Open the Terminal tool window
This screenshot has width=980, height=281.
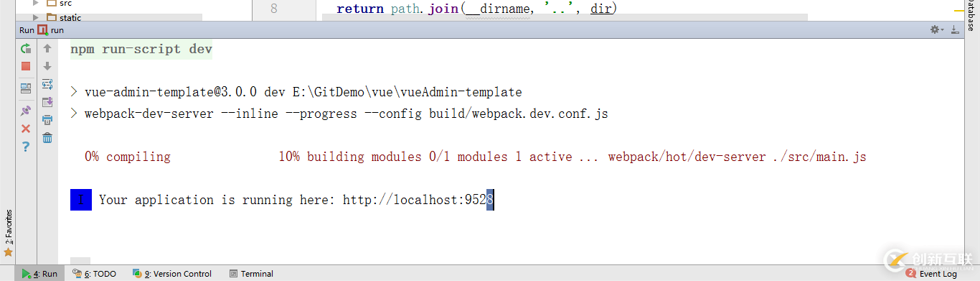tap(251, 274)
